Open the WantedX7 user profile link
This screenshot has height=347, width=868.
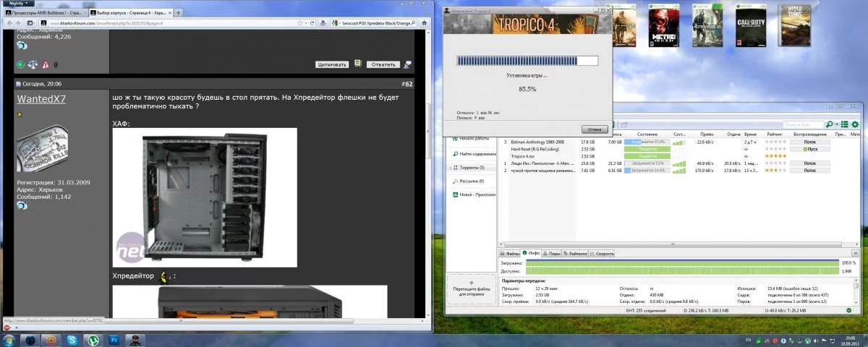(x=41, y=99)
